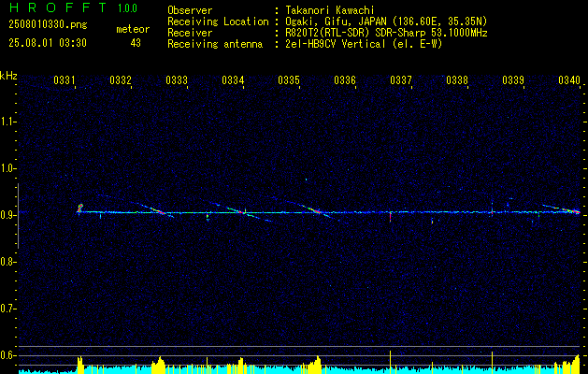Click frequency axis label 0.6
The image size is (588, 374).
(7, 355)
